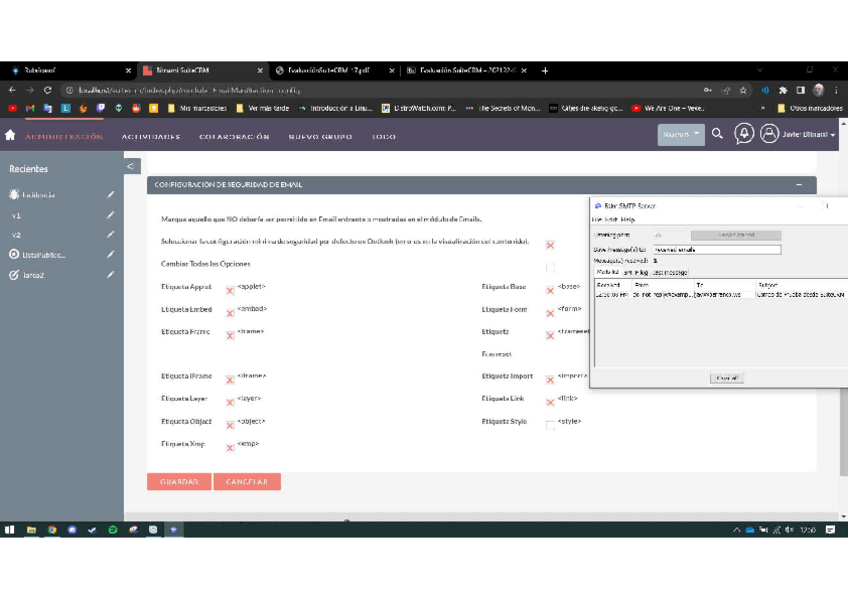Click the edit pencil next to tarea2
The width and height of the screenshot is (848, 599).
110,275
